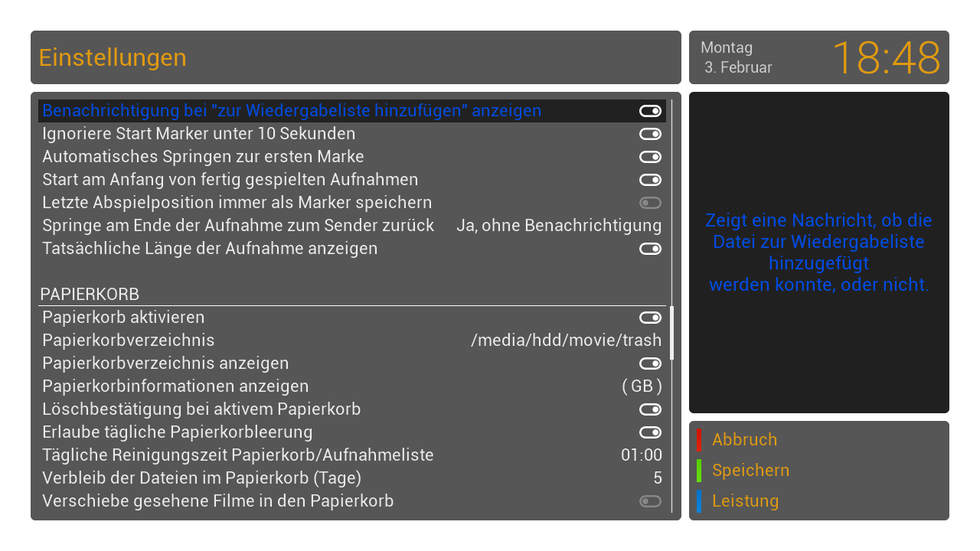Toggle the Benachrichtigung bei Wiedergabeliste hinzufügen switch

(650, 111)
